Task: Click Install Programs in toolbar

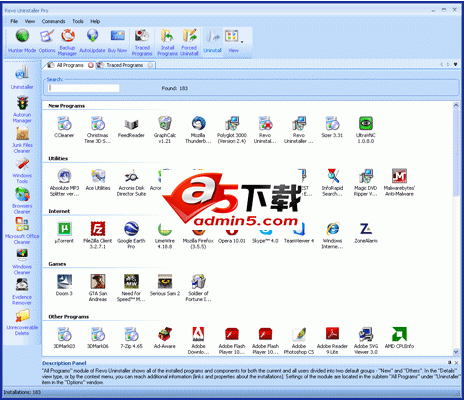Action: coord(167,42)
